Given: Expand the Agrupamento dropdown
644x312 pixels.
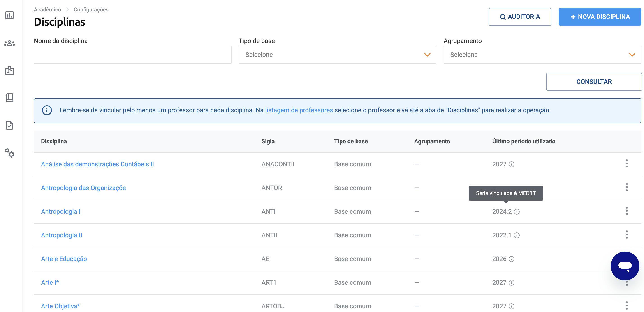Looking at the screenshot, I should coord(542,55).
